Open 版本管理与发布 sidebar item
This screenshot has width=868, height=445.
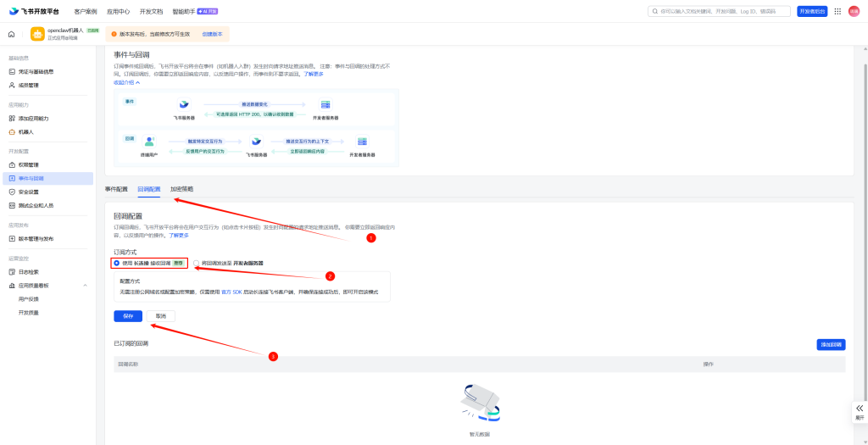pos(47,238)
